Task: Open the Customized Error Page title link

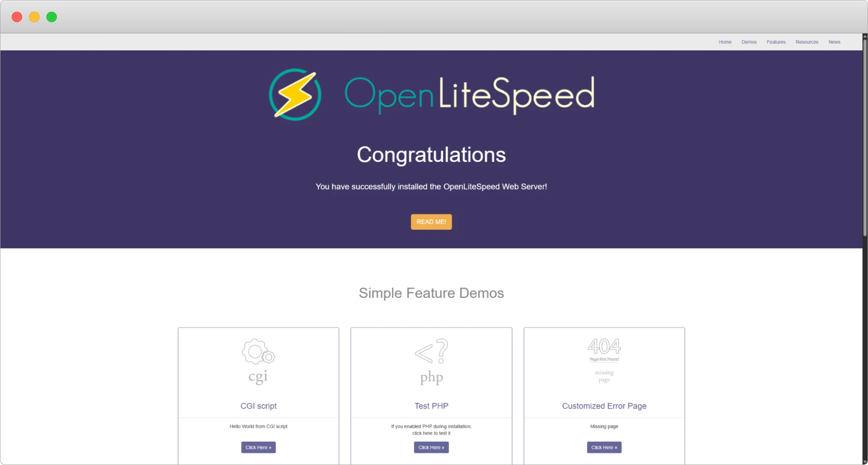Action: 604,406
